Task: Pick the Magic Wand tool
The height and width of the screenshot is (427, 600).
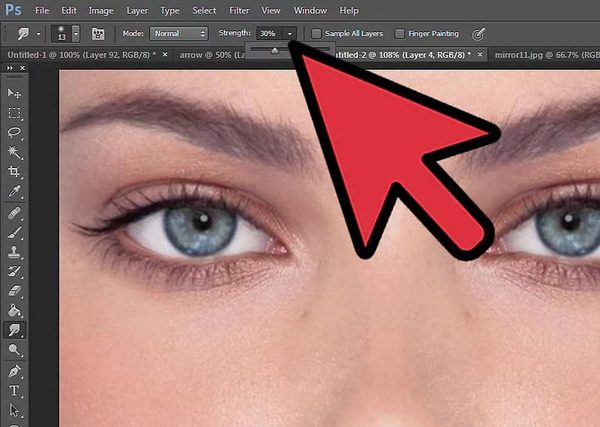Action: 14,152
